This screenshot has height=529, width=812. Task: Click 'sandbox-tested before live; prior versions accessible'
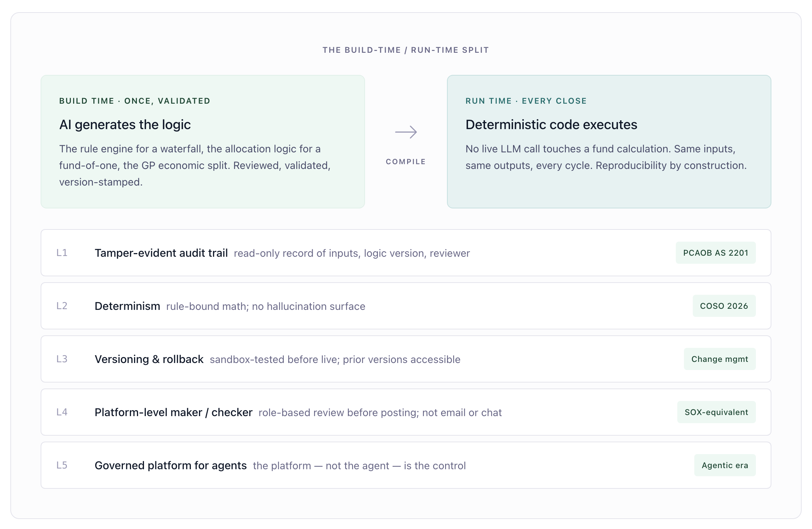pos(335,360)
